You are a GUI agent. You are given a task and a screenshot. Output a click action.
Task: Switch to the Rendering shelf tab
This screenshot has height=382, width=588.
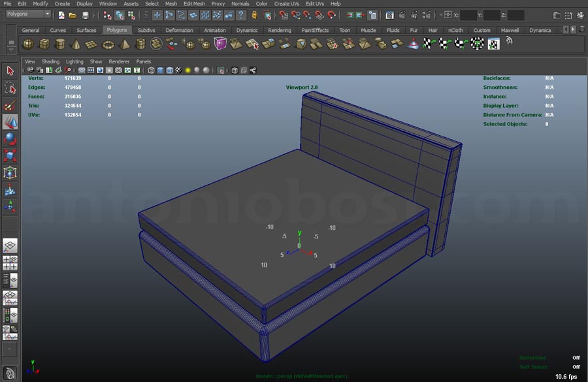point(280,30)
